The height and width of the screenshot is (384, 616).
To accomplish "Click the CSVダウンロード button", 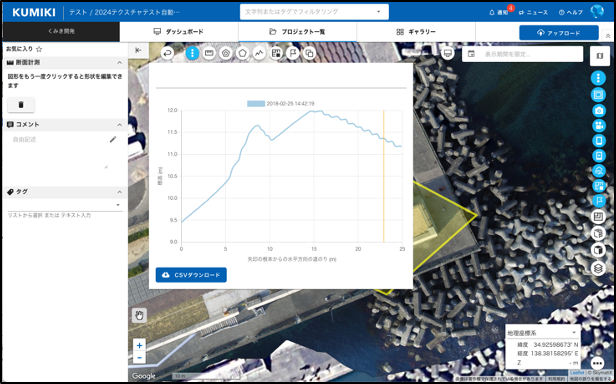I will click(191, 275).
